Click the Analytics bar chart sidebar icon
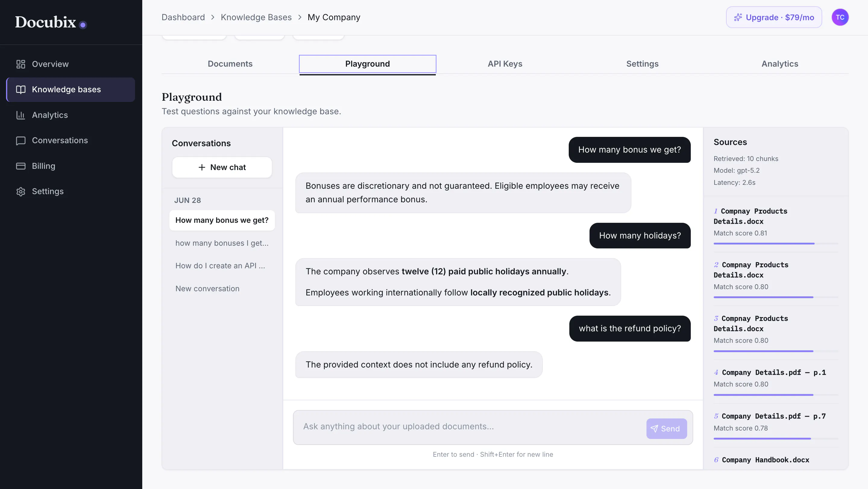Viewport: 868px width, 489px height. (x=20, y=115)
